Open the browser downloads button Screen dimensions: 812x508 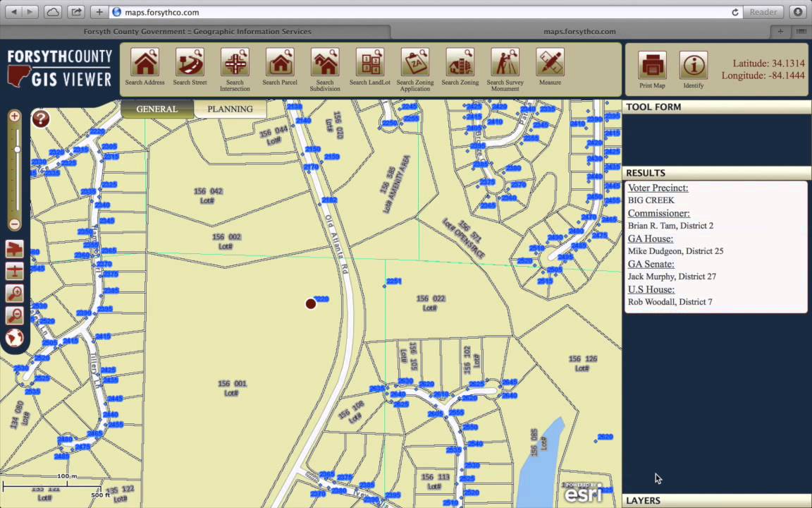click(x=798, y=12)
